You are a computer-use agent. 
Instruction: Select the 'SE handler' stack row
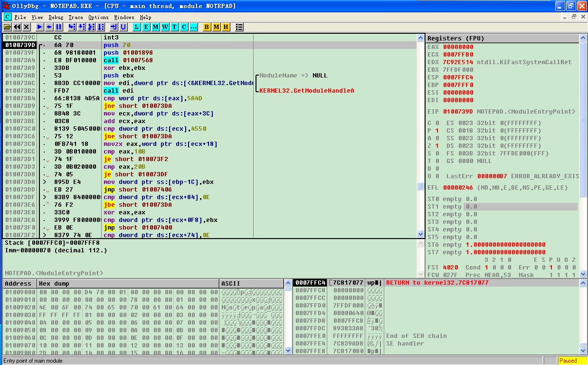436,344
